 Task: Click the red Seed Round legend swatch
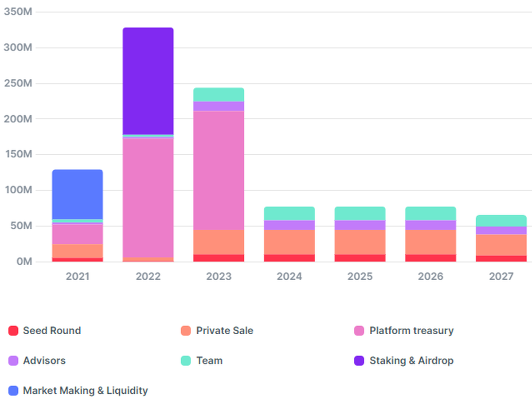click(13, 331)
